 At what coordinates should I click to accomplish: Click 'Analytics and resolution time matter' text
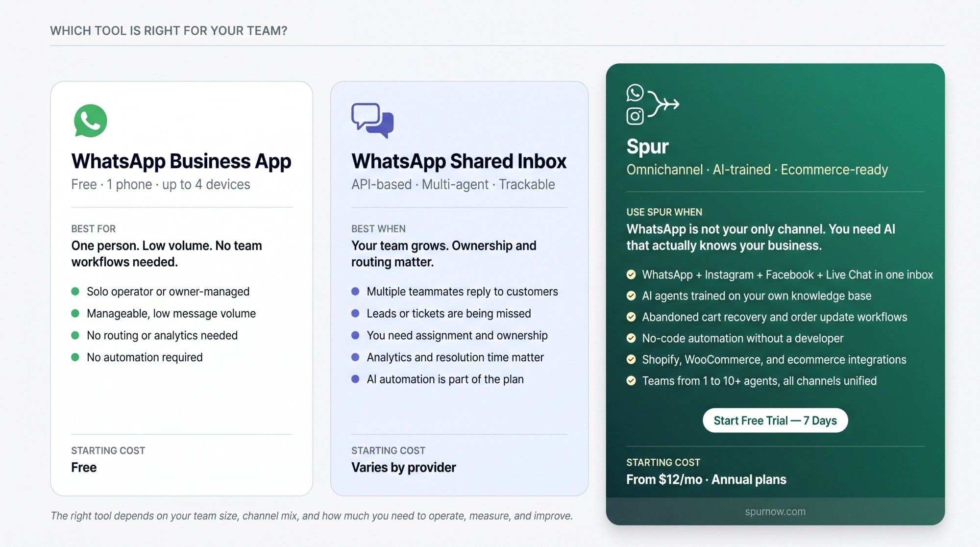coord(455,357)
